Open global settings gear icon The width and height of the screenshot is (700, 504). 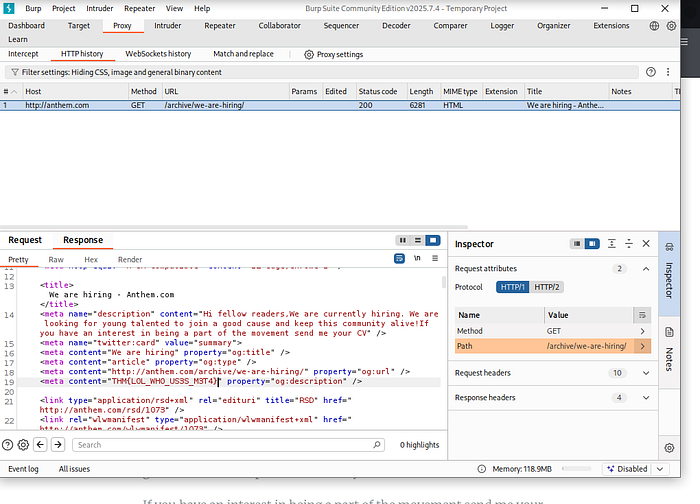671,26
